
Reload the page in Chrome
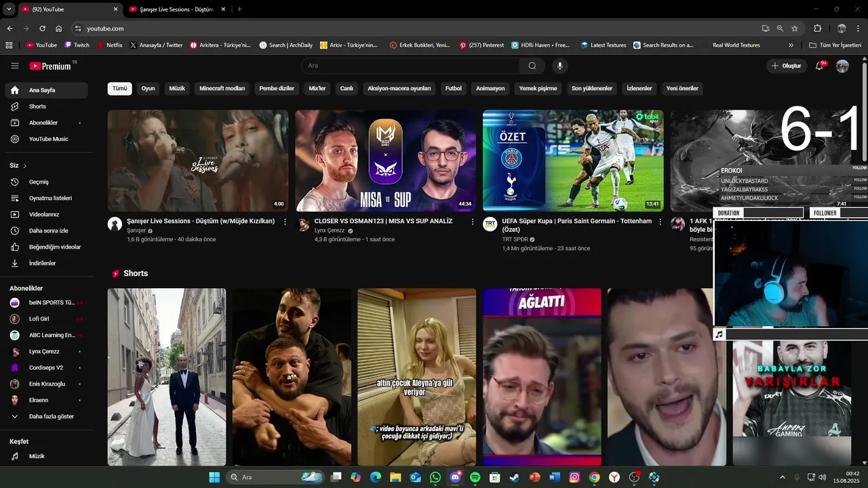pos(42,28)
